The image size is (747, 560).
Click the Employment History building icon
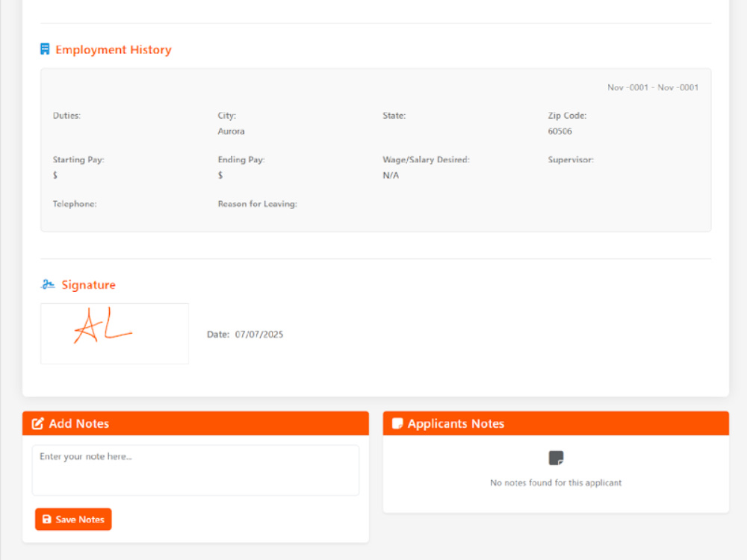[x=45, y=49]
